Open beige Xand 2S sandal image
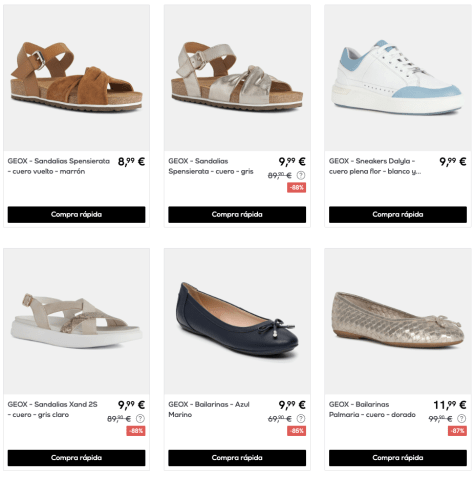 point(76,321)
